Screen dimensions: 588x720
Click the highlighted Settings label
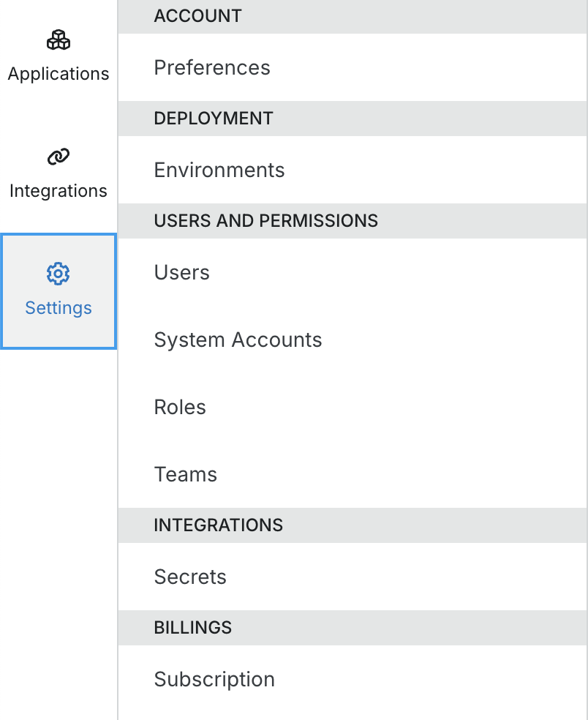coord(58,308)
